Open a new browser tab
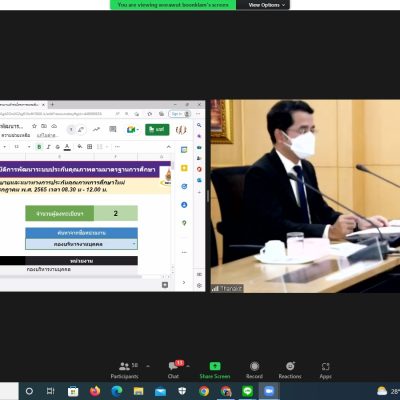 coord(52,105)
